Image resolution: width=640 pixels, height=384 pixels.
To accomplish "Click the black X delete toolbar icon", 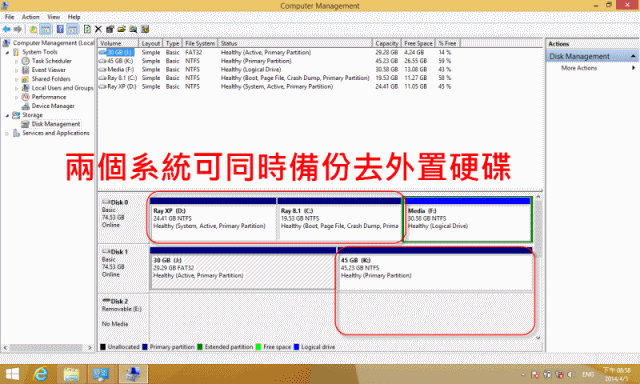I will click(x=98, y=29).
